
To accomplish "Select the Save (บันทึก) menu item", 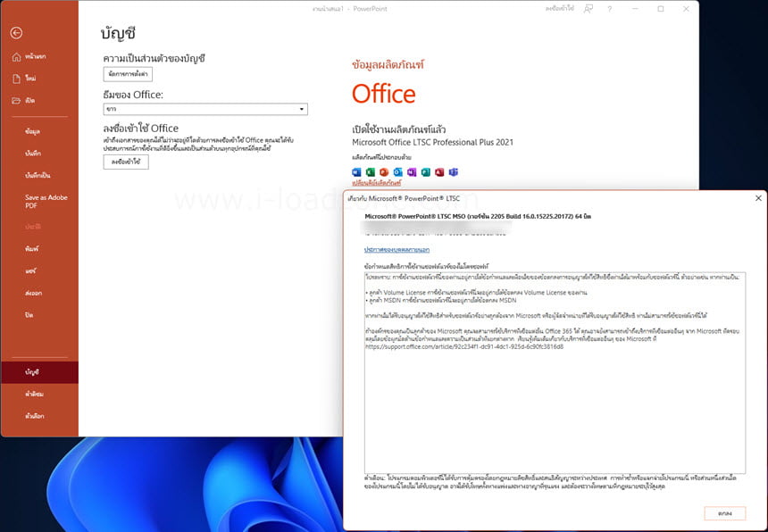I will [x=33, y=154].
